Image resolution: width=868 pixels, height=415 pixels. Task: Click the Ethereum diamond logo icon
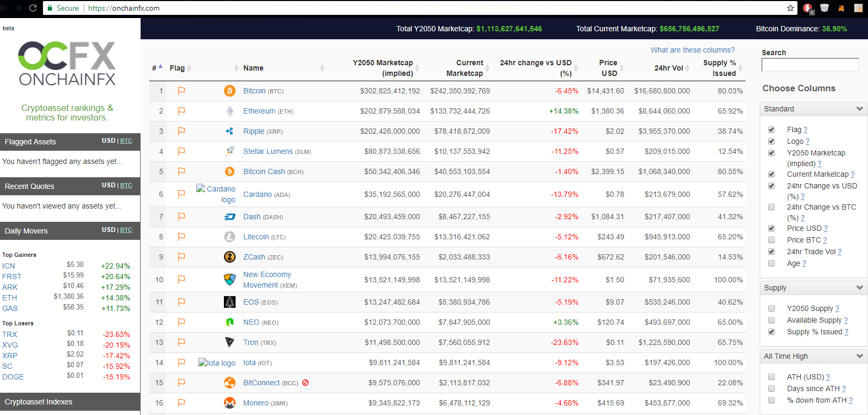(230, 111)
